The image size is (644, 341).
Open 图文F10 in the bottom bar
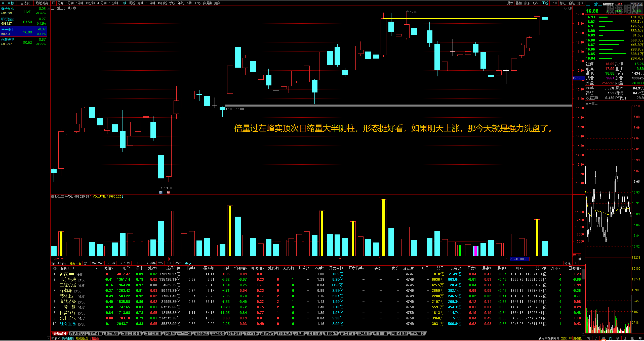click(x=567, y=338)
